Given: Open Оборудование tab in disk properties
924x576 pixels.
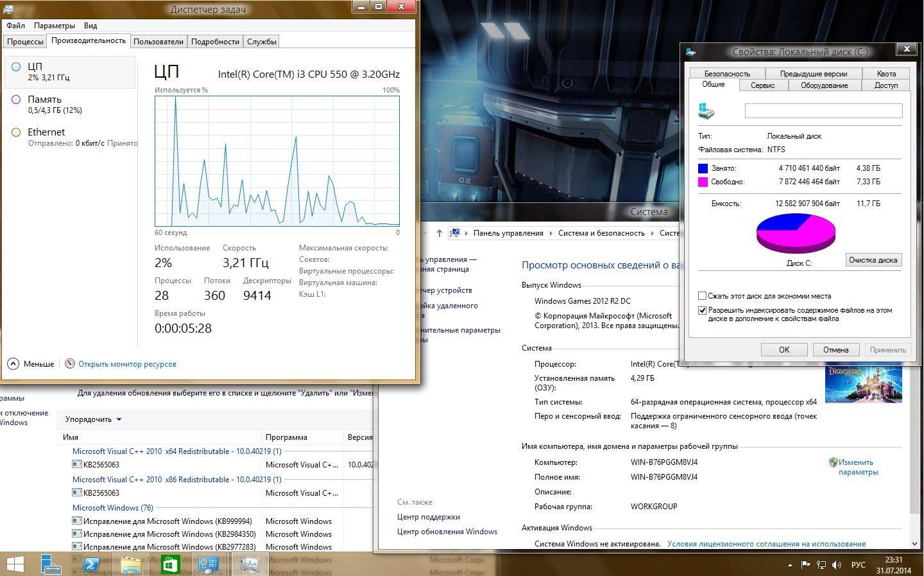Looking at the screenshot, I should (824, 85).
